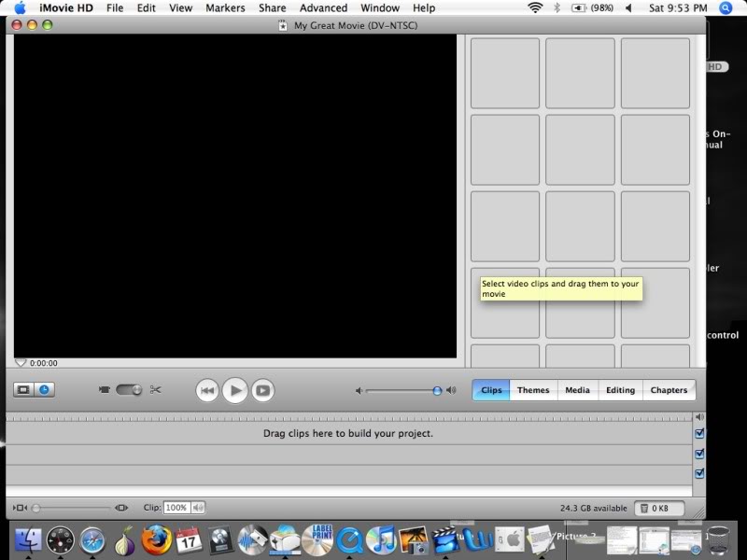Open iCal from the Dock
This screenshot has height=560, width=747.
(x=189, y=540)
